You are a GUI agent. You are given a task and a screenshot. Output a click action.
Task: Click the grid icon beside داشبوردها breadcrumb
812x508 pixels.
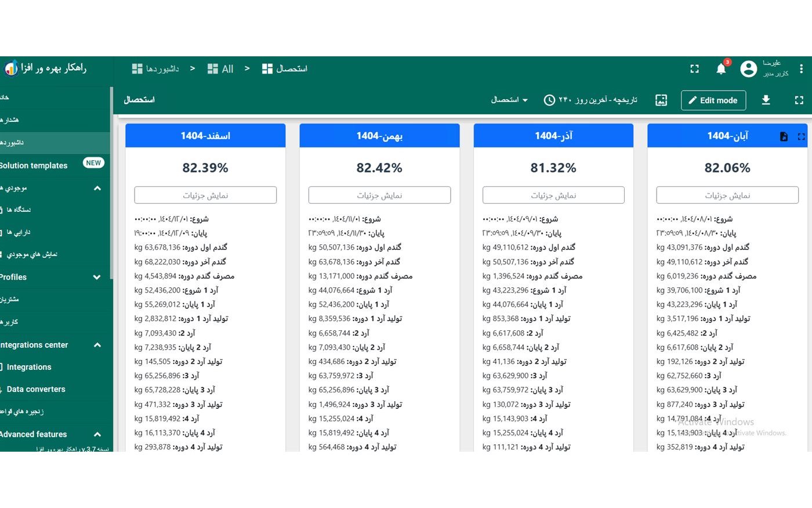(x=137, y=69)
